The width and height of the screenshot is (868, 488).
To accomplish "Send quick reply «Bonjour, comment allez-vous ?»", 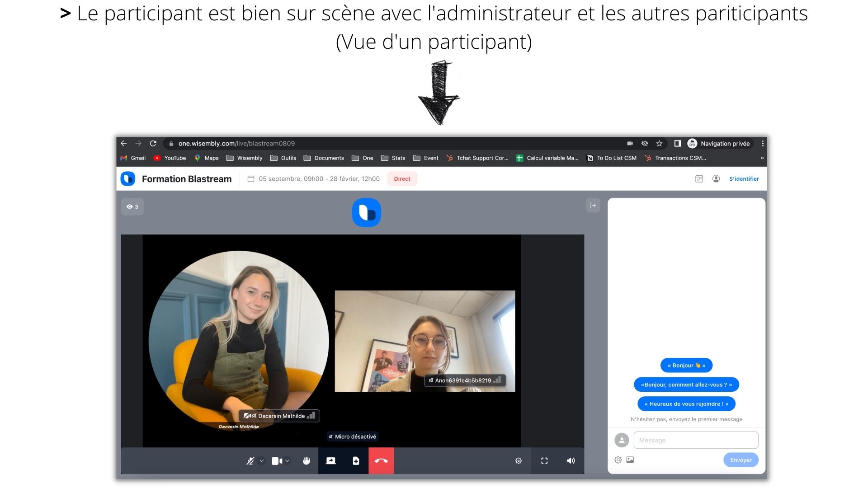I will click(x=686, y=385).
